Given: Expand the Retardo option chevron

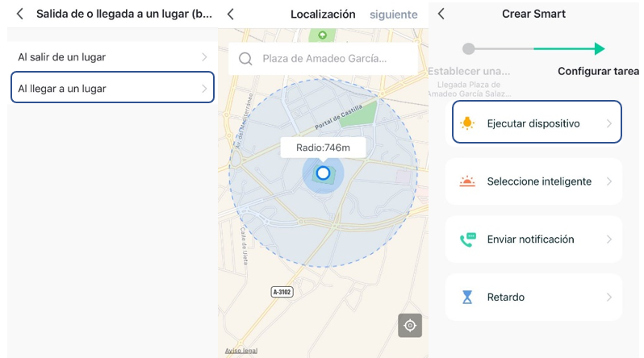Looking at the screenshot, I should click(x=608, y=298).
